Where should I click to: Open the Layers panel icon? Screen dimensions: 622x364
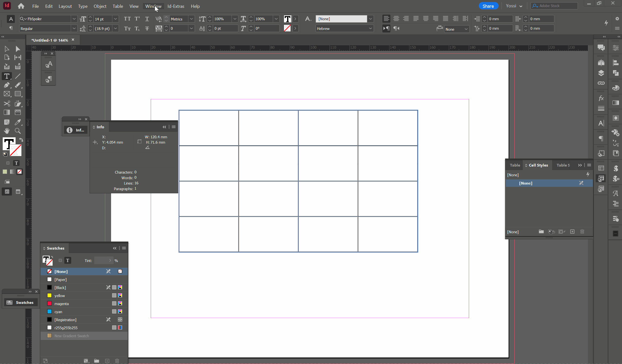click(x=601, y=73)
